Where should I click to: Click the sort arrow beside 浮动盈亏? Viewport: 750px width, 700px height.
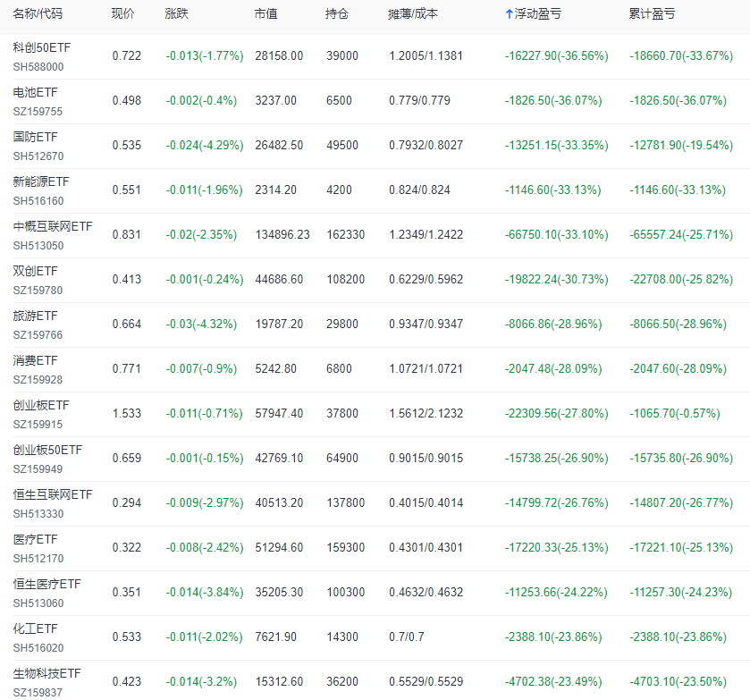[509, 14]
